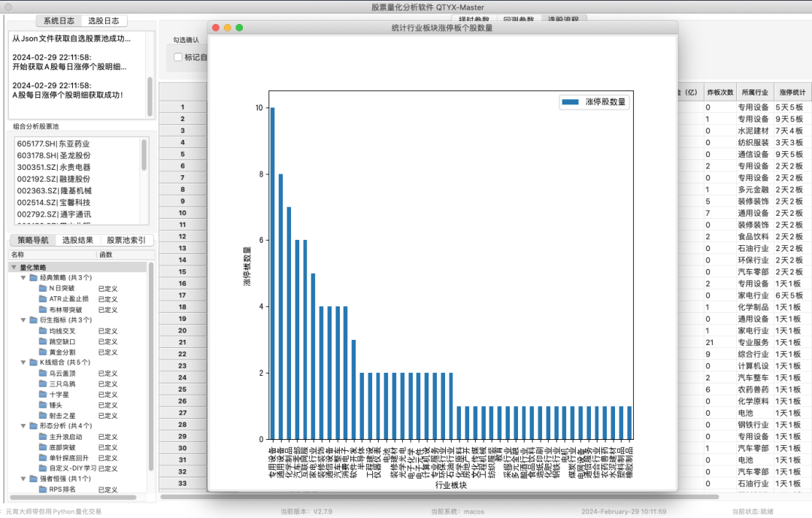
Task: Click the folder icon beside RPS排名
Action: coord(43,489)
